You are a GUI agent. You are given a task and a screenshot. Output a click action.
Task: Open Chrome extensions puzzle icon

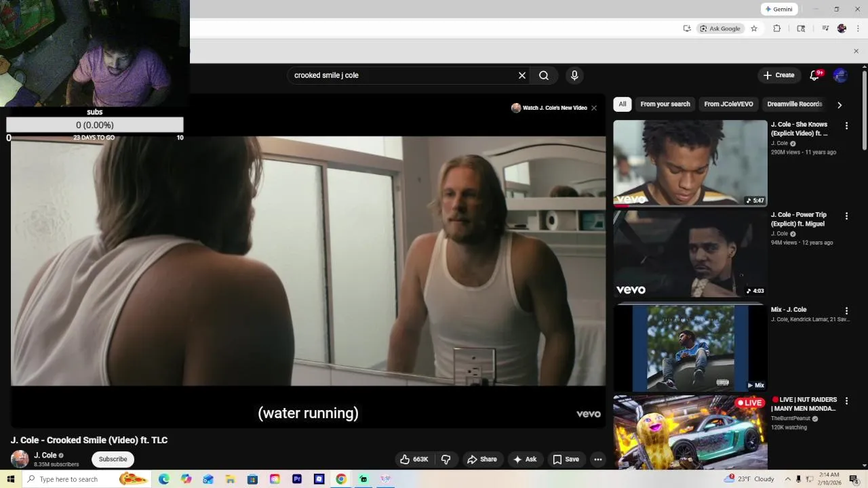point(777,28)
